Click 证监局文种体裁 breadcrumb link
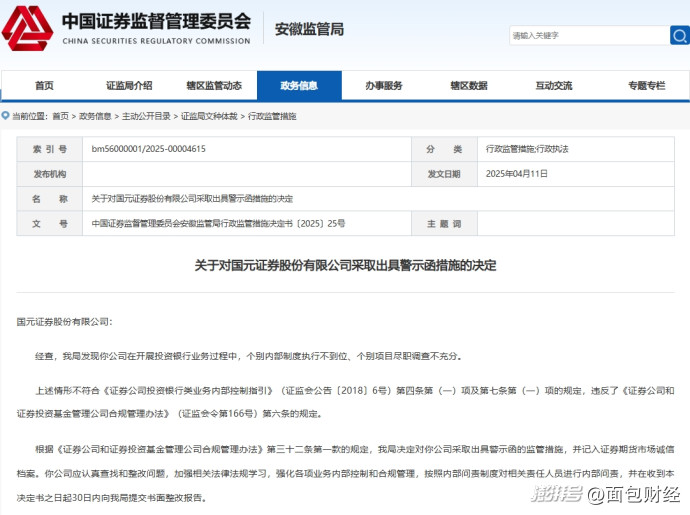Screen dimensions: 690x515 click(209, 116)
